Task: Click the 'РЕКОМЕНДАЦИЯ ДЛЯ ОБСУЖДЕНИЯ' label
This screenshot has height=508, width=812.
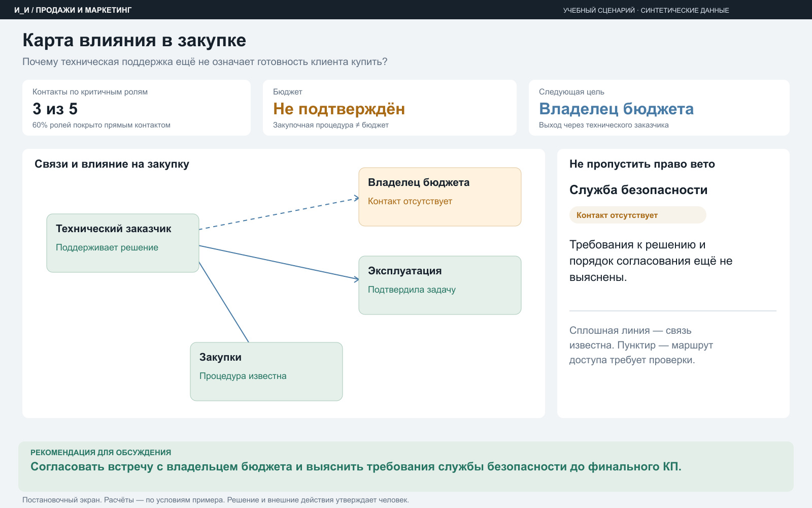Action: pos(100,452)
